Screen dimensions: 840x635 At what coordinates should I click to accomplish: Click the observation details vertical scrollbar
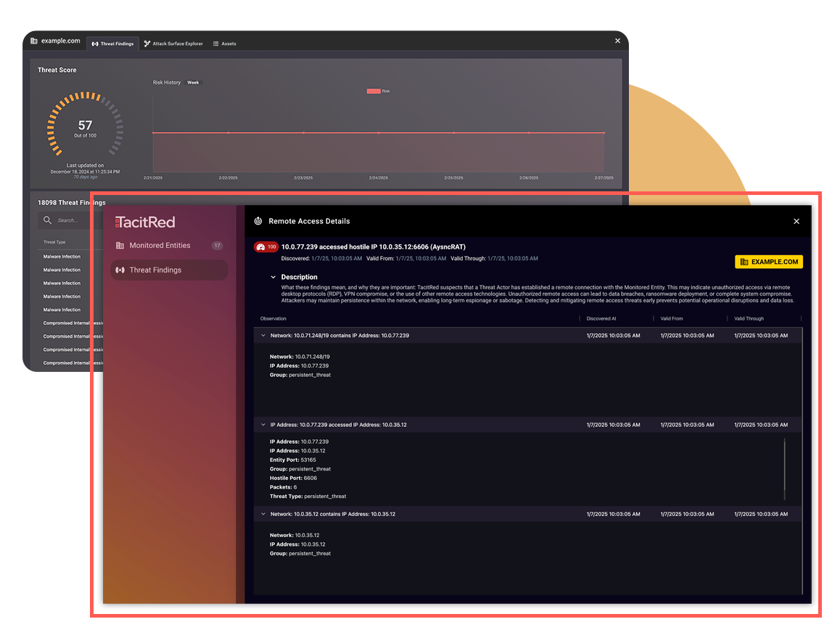pyautogui.click(x=784, y=469)
